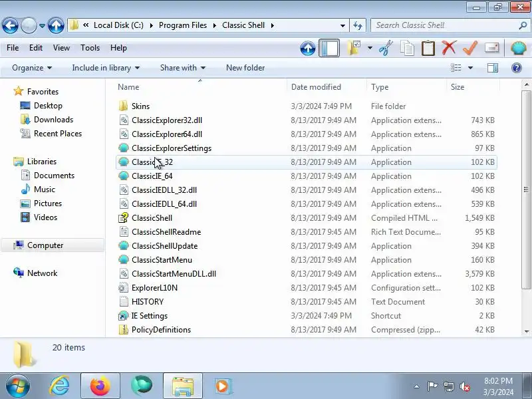Open the View menu

coord(61,48)
